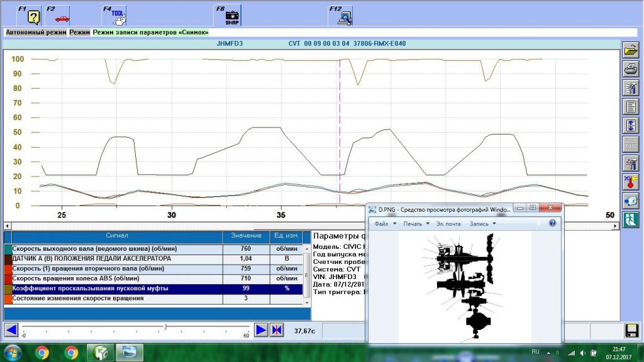This screenshot has height=362, width=644.
Task: Click the floppy disk save icon
Action: (x=631, y=331)
